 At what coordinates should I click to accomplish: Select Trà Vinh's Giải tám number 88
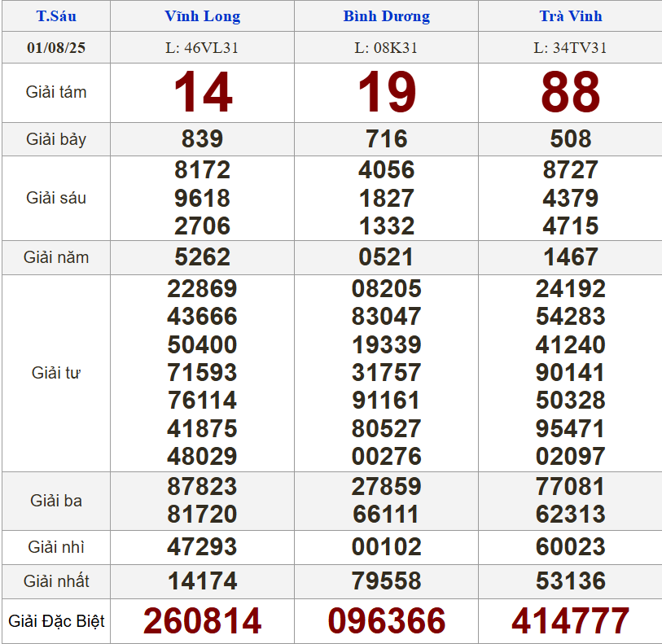[x=570, y=92]
